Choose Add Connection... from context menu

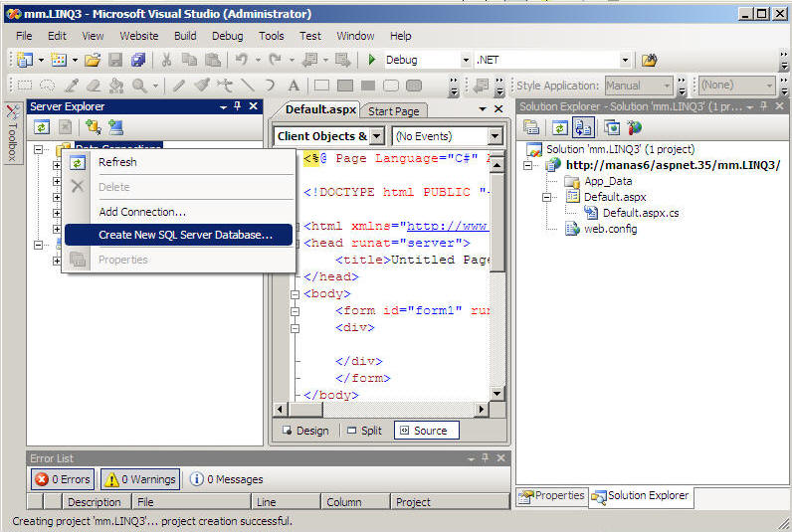[178, 212]
